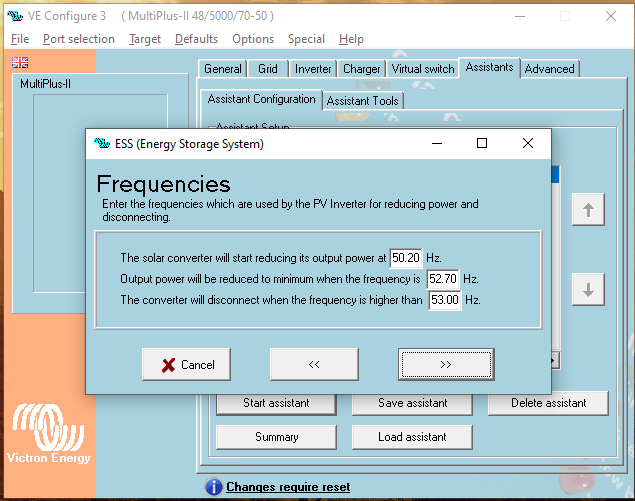Switch to the Inverter tab

pyautogui.click(x=313, y=69)
